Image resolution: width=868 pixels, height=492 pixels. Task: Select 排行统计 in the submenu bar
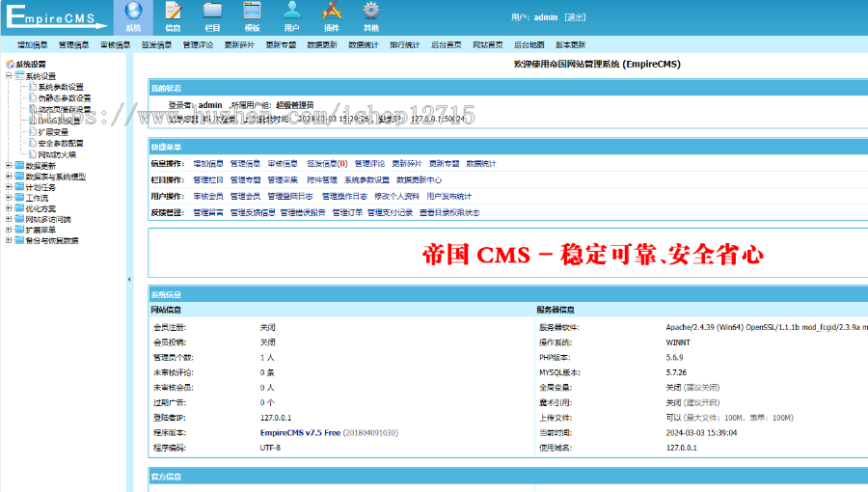pos(405,44)
